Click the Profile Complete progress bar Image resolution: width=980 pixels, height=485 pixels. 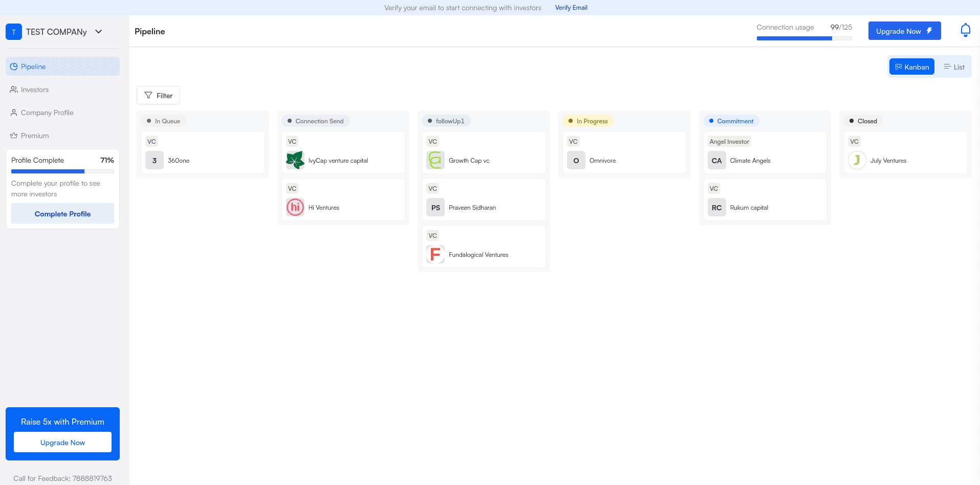point(62,171)
